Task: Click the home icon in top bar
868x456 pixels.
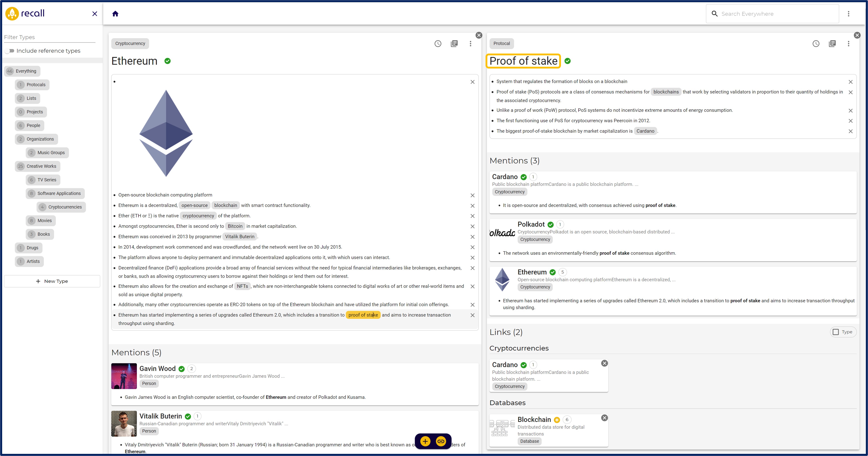Action: coord(115,14)
